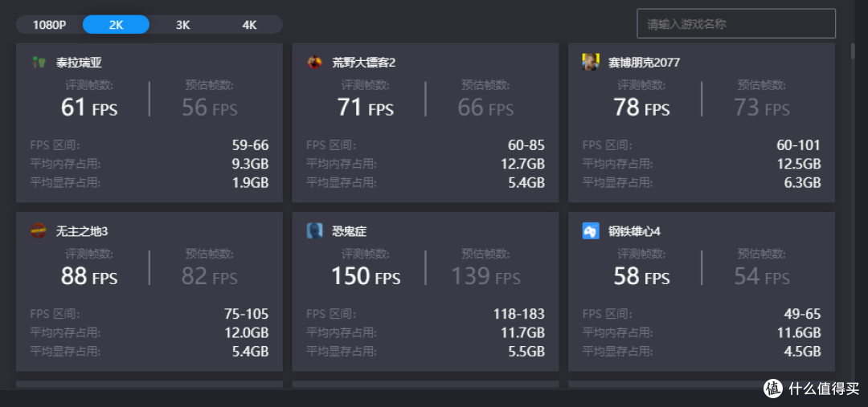Switch to the 3K resolution tab
Screen dimensions: 868x407
pos(182,25)
